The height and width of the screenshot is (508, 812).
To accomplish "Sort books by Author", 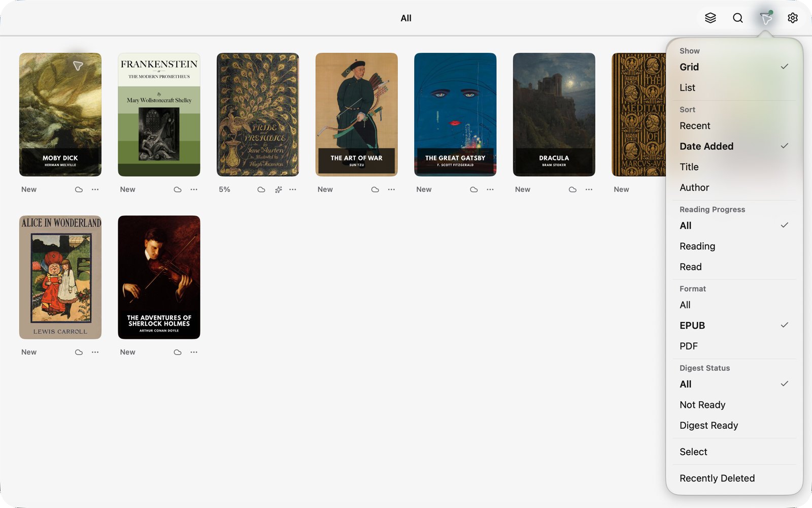I will coord(734,188).
